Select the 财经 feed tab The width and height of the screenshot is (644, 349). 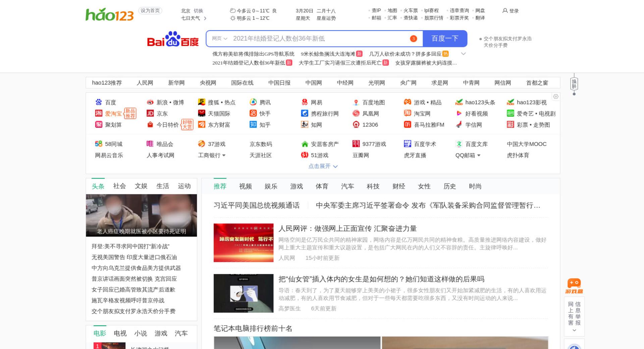398,186
